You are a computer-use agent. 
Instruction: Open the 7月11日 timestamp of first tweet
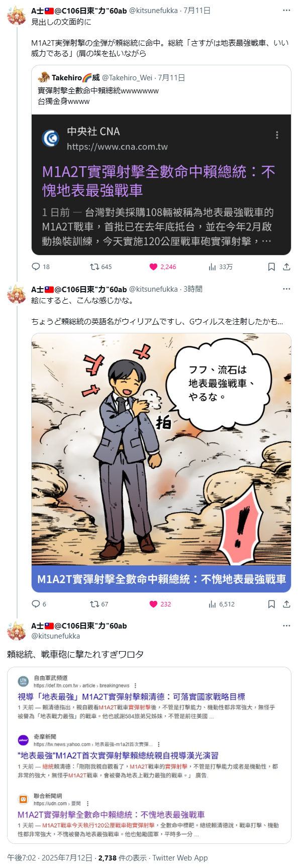pyautogui.click(x=197, y=11)
